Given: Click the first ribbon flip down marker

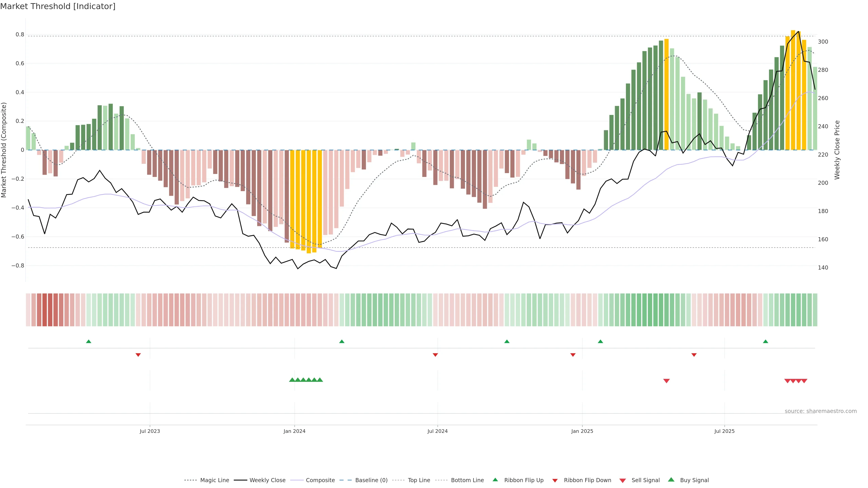Looking at the screenshot, I should coord(138,355).
